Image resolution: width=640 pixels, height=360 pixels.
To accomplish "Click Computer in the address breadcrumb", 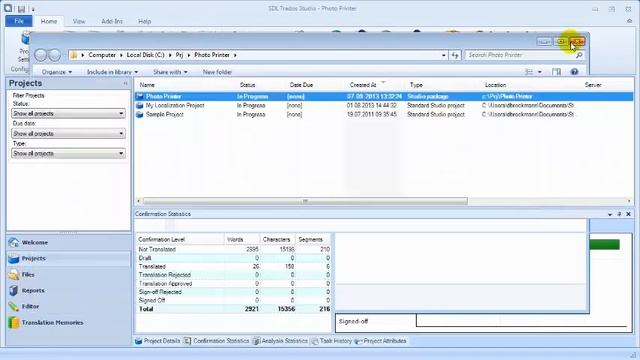I will click(x=102, y=55).
